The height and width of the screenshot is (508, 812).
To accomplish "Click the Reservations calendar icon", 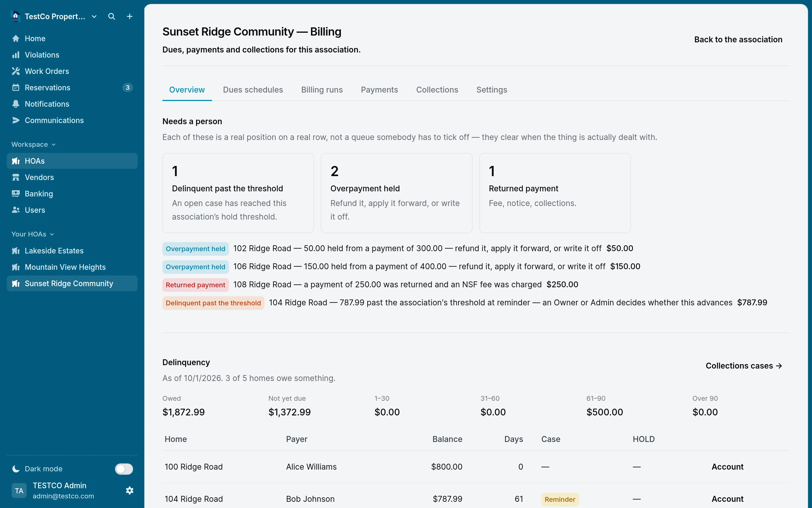I will tap(16, 88).
